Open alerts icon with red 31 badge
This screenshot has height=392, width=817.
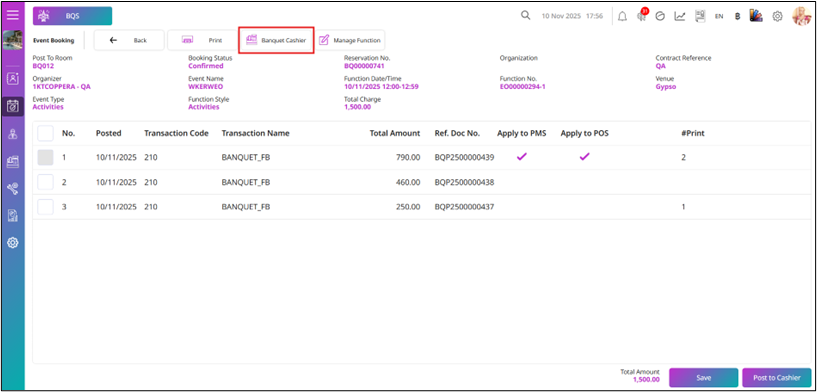[642, 15]
